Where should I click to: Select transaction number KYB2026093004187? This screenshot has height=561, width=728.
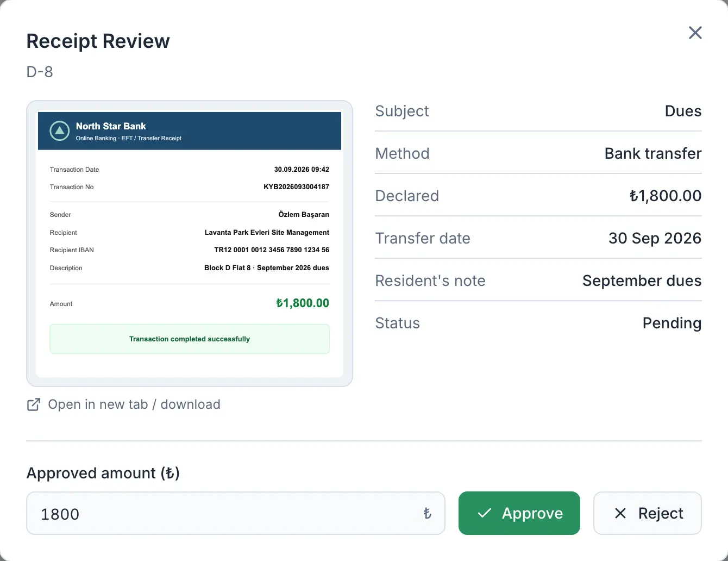(297, 187)
